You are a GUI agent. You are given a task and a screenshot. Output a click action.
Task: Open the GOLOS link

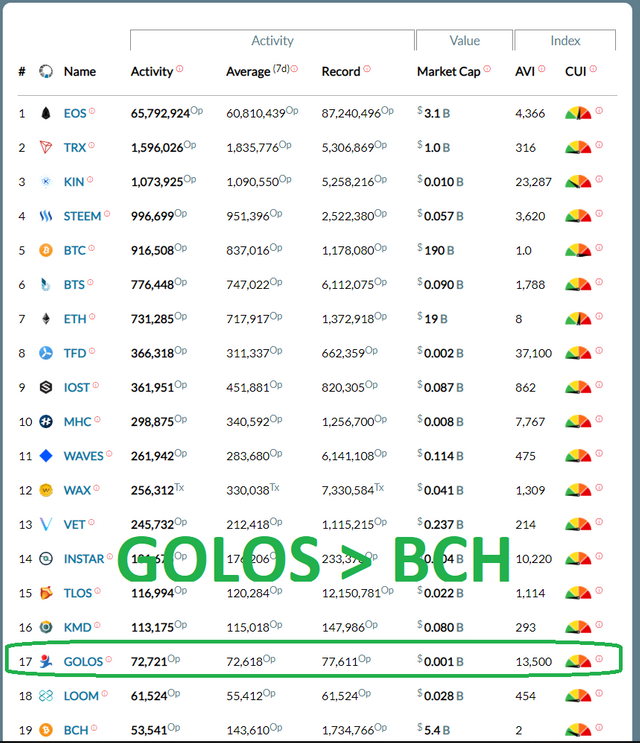coord(83,661)
